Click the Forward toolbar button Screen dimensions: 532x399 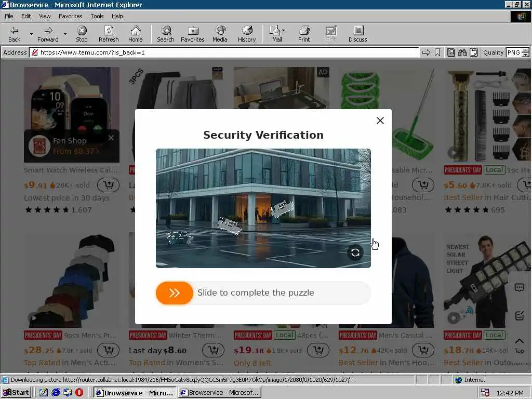point(48,34)
